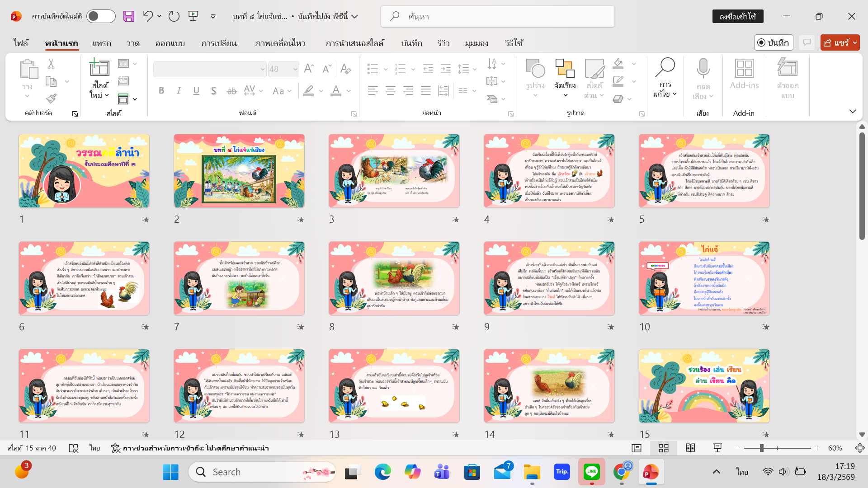868x488 pixels.
Task: Click the sign-in button ลงชื่อเข้าใช้
Action: coord(737,16)
